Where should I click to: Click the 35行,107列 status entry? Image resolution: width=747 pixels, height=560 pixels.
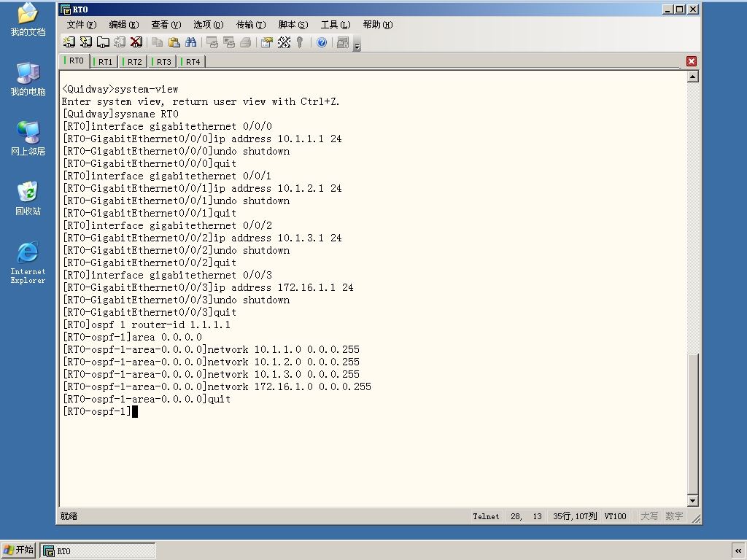(x=575, y=516)
